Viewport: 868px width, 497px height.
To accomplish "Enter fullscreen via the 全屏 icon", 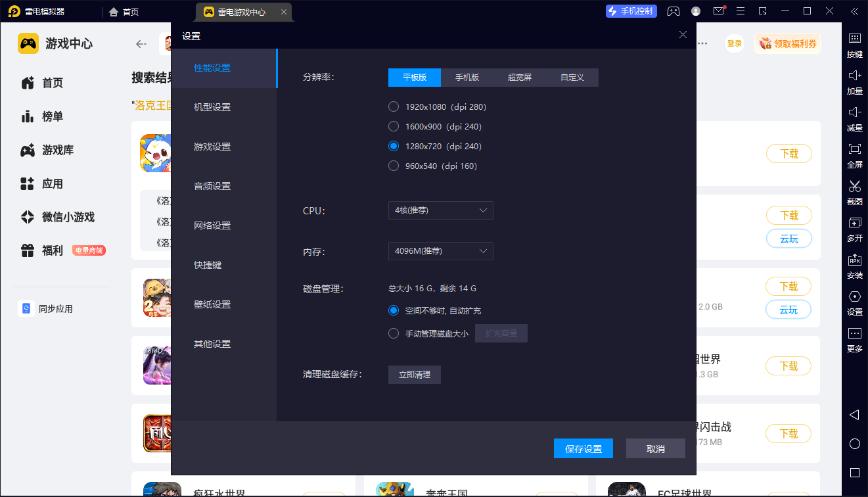I will click(x=854, y=154).
